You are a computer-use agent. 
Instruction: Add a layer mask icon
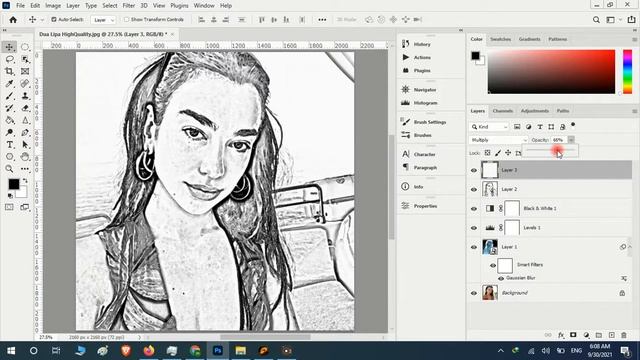pyautogui.click(x=573, y=335)
